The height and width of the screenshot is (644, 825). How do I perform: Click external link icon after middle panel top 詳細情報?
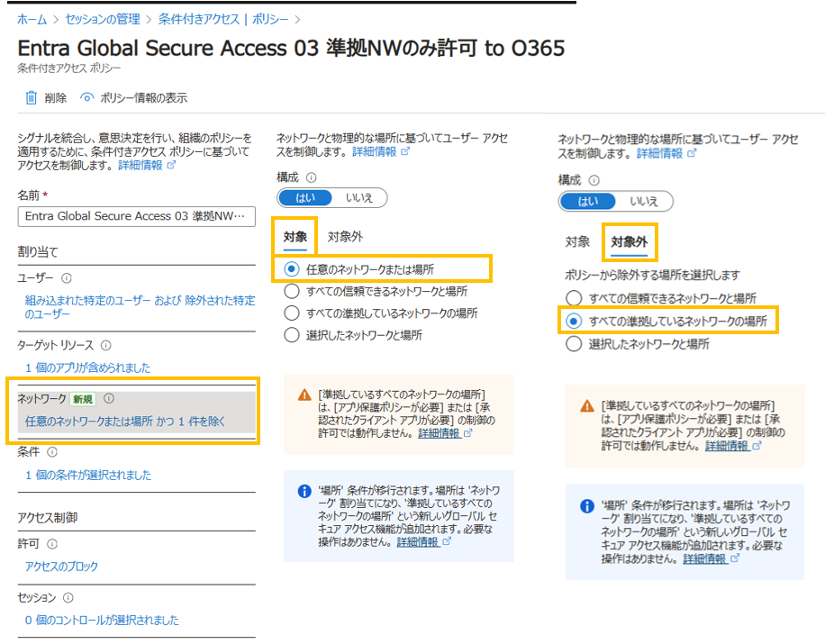pos(405,151)
